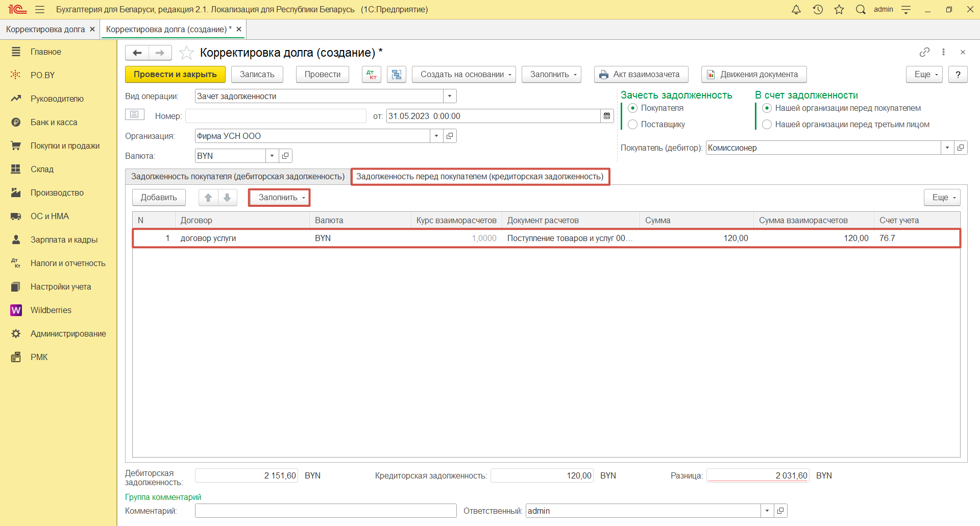The width and height of the screenshot is (980, 526).
Task: Click Провести и закрыть button
Action: [175, 75]
